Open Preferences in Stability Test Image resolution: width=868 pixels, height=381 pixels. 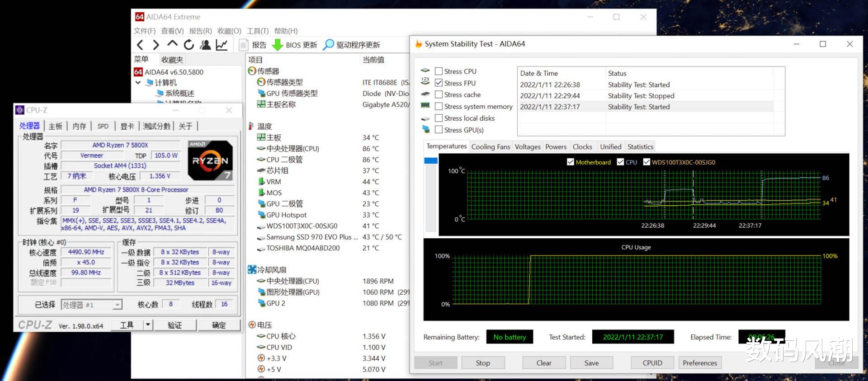(x=700, y=363)
